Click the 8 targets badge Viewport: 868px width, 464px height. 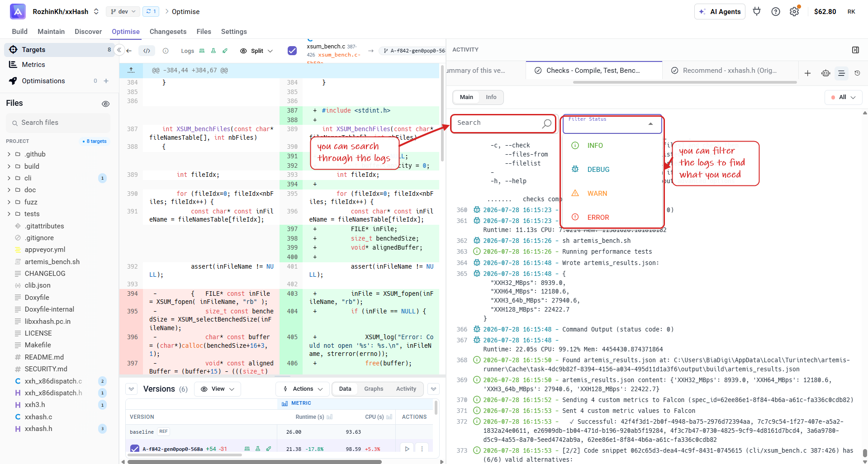coord(95,142)
